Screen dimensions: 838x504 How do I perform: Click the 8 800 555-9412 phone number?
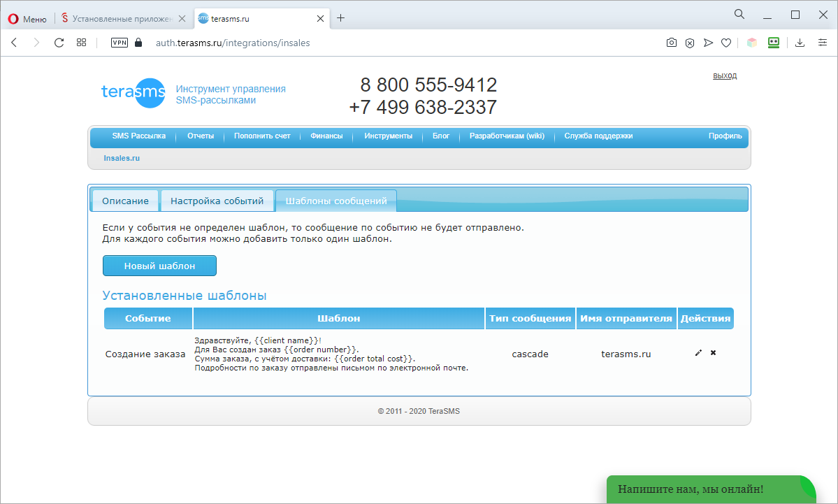(428, 85)
